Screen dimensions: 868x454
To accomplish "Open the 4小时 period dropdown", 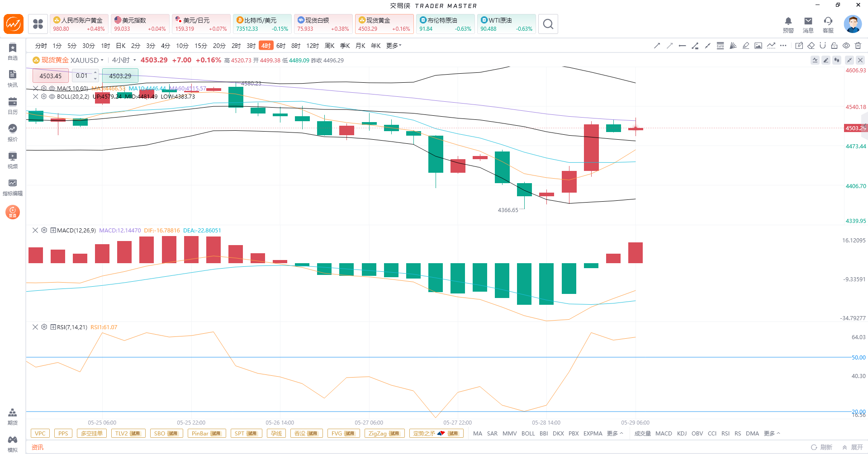I will pyautogui.click(x=124, y=60).
